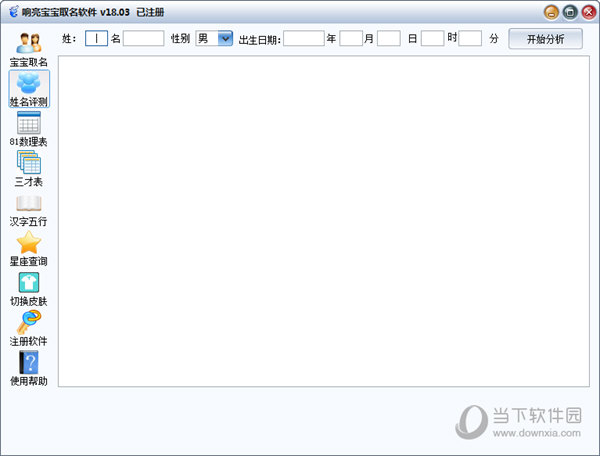Open the 宝宝取名 baby naming icon

(x=29, y=43)
